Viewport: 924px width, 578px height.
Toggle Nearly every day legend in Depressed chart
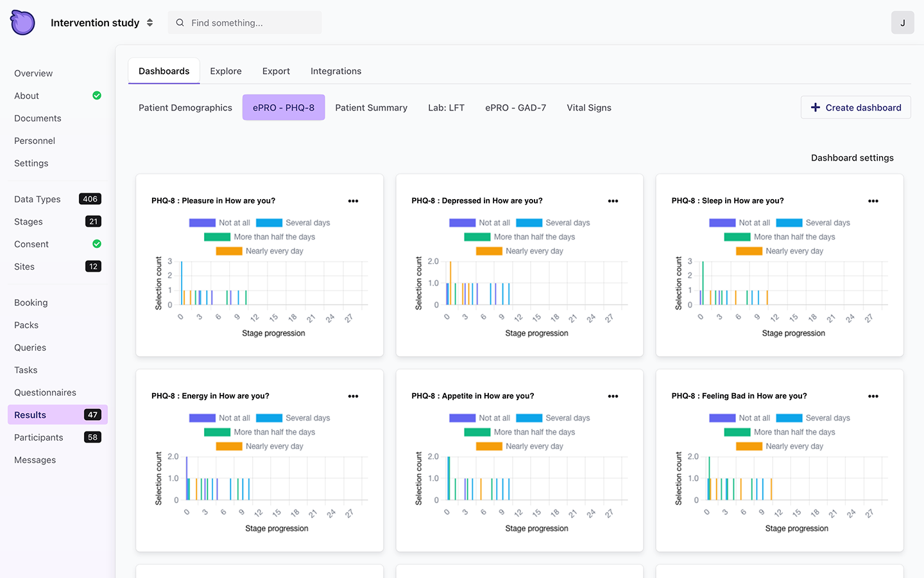pos(519,251)
